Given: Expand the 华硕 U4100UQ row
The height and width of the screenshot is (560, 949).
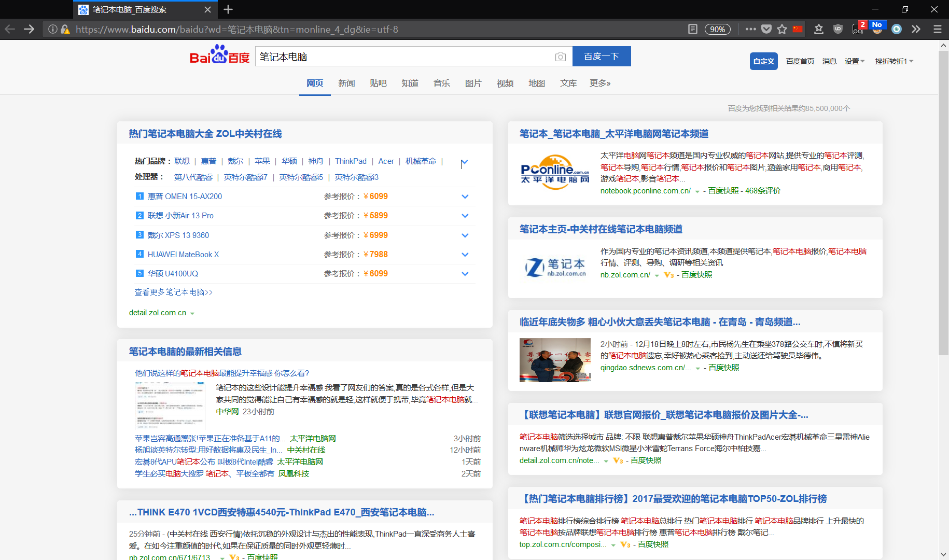Looking at the screenshot, I should (465, 274).
